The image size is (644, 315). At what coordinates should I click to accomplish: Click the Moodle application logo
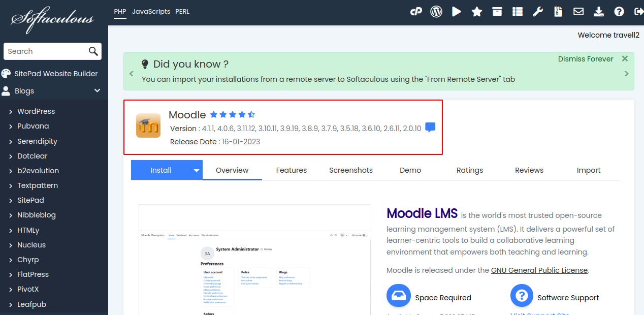tap(148, 125)
